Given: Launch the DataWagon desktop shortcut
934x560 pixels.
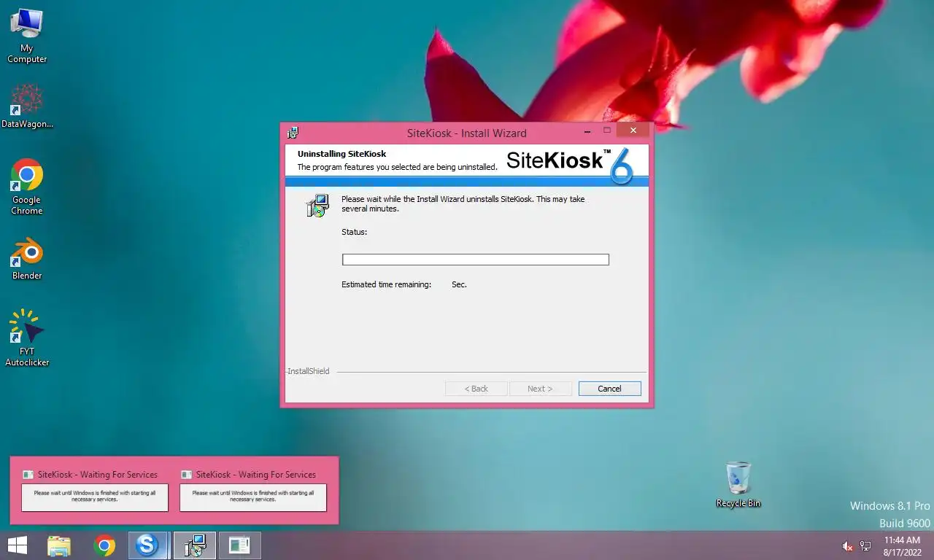Looking at the screenshot, I should (x=27, y=106).
